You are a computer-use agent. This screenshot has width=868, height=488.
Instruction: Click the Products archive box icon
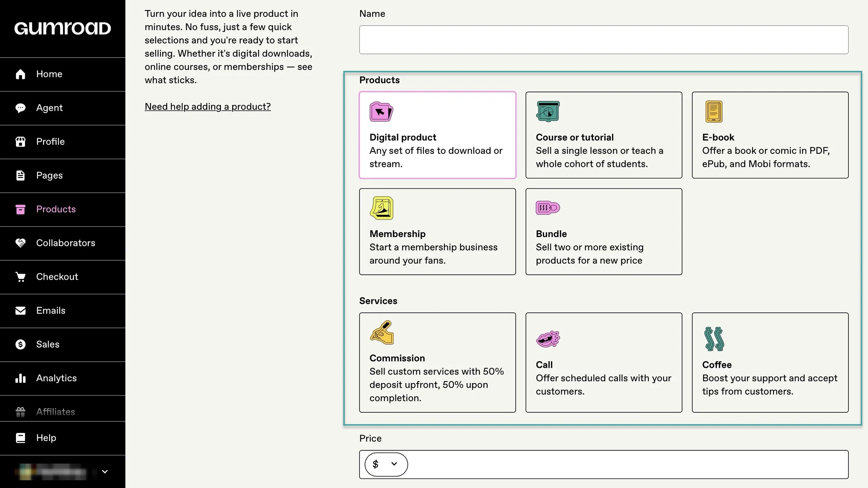21,209
